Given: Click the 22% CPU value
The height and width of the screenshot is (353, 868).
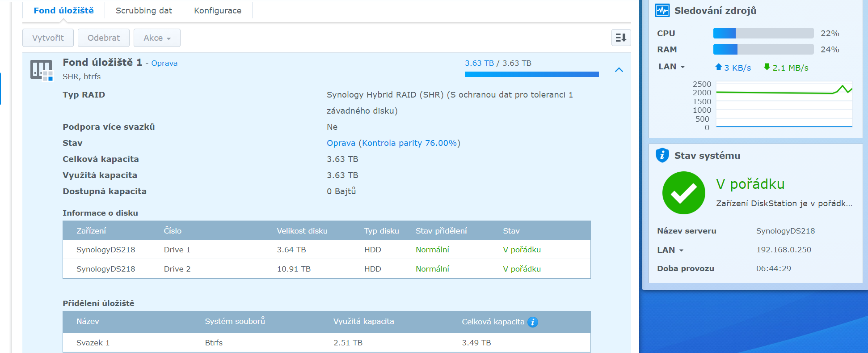Looking at the screenshot, I should tap(830, 34).
